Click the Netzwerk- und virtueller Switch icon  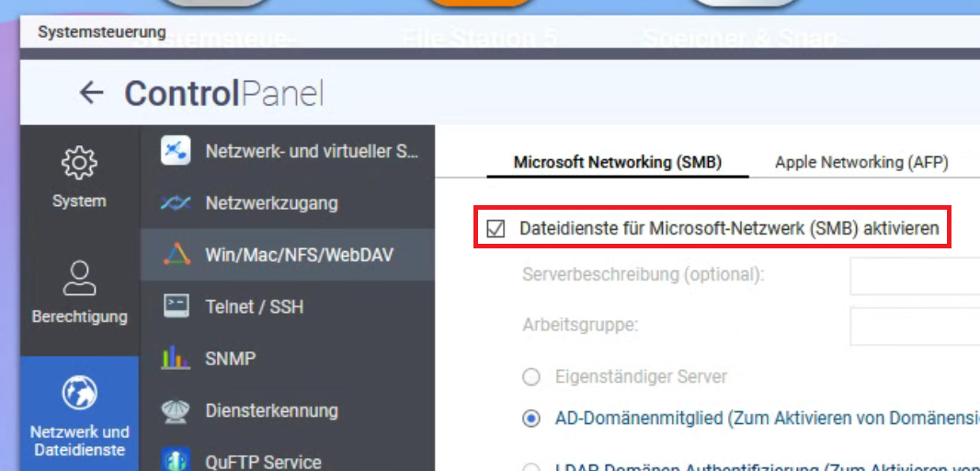click(176, 151)
